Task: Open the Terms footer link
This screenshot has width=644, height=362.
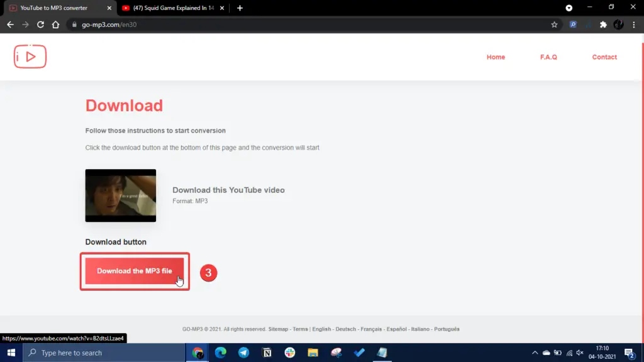Action: [300, 329]
